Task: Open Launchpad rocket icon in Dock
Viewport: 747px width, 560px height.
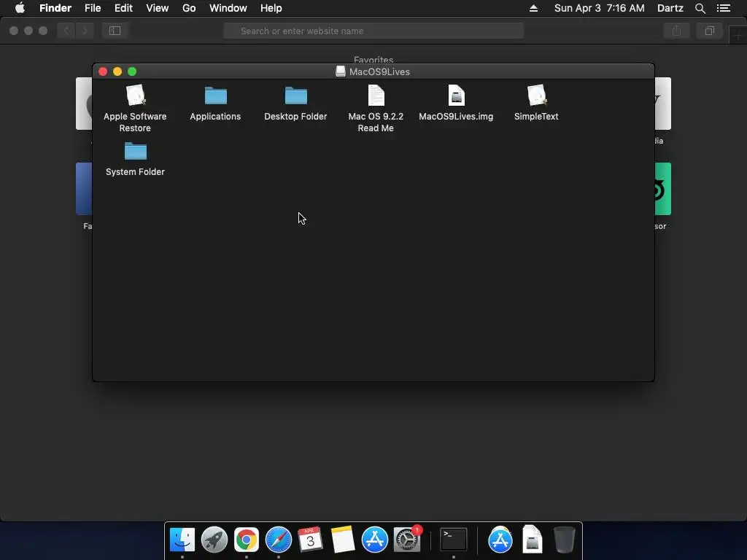Action: point(214,540)
